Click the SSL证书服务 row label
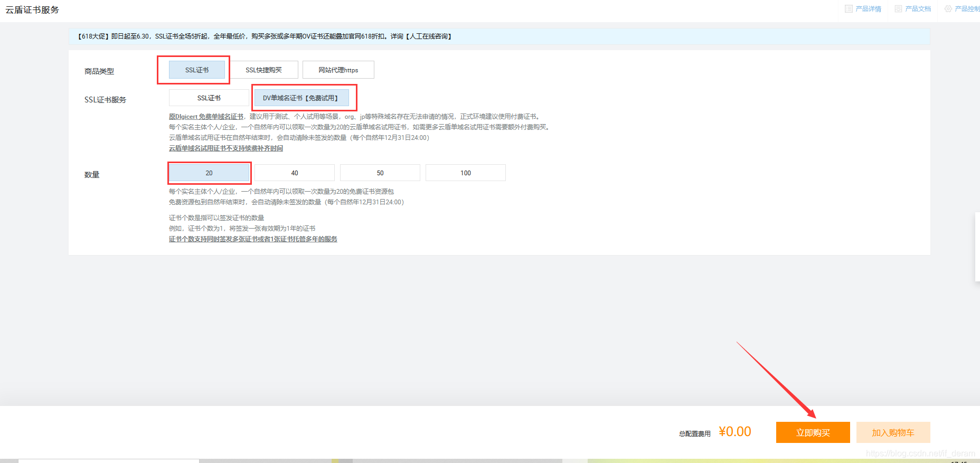Viewport: 980px width, 463px height. [105, 99]
